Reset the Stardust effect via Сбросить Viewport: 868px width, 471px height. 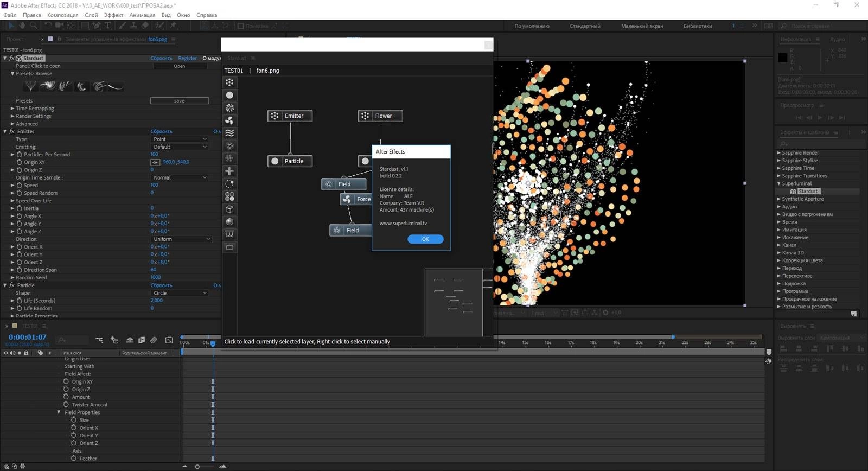161,59
